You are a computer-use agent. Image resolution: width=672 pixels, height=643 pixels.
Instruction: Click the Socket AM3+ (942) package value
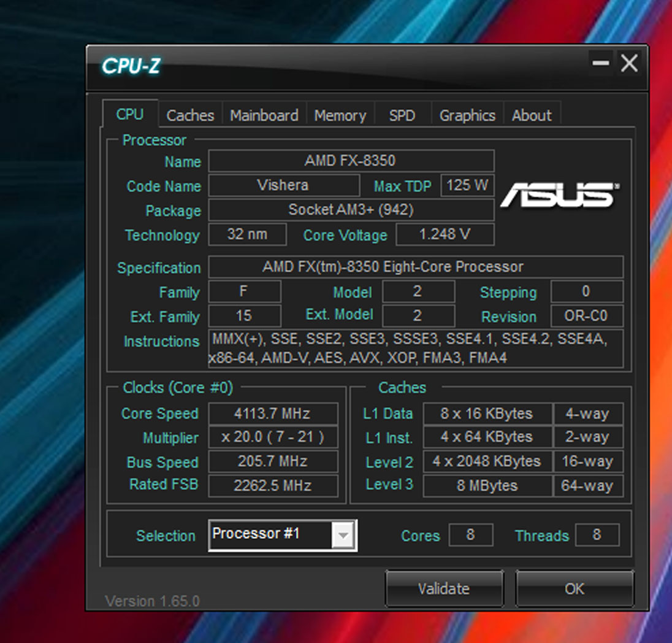click(x=351, y=210)
